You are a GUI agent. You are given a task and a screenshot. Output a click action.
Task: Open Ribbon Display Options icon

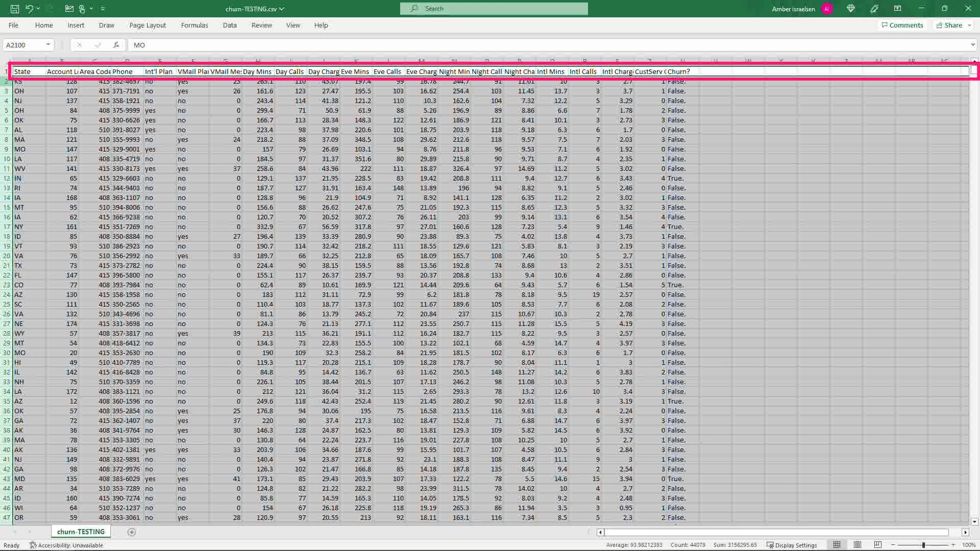point(897,9)
